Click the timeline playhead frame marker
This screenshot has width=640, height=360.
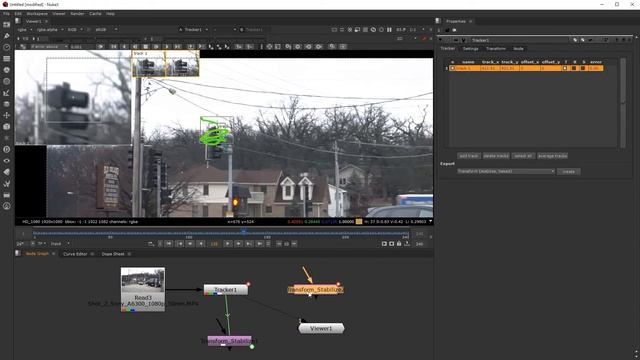[244, 232]
